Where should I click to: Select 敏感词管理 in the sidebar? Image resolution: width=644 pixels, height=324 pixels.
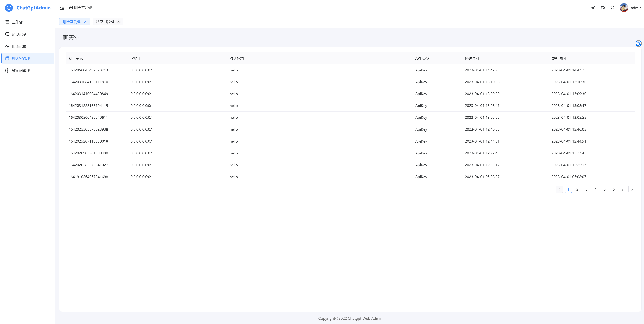click(x=21, y=70)
